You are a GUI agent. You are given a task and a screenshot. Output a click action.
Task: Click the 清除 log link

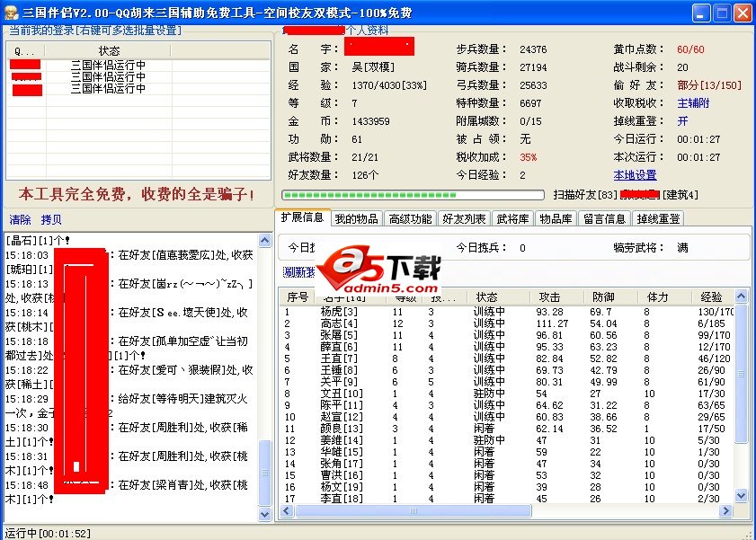click(20, 219)
